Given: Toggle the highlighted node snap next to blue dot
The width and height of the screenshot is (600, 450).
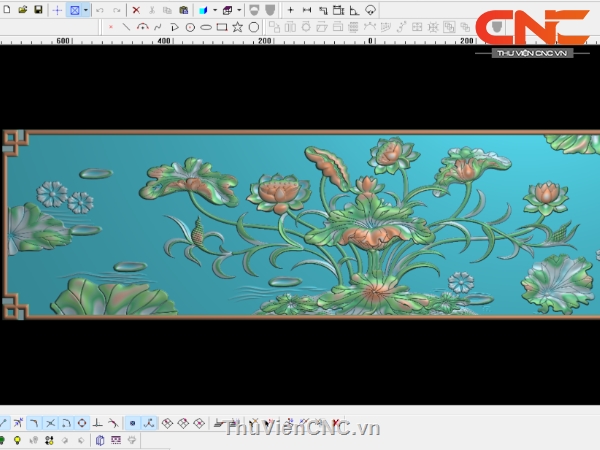Looking at the screenshot, I should coord(149,423).
